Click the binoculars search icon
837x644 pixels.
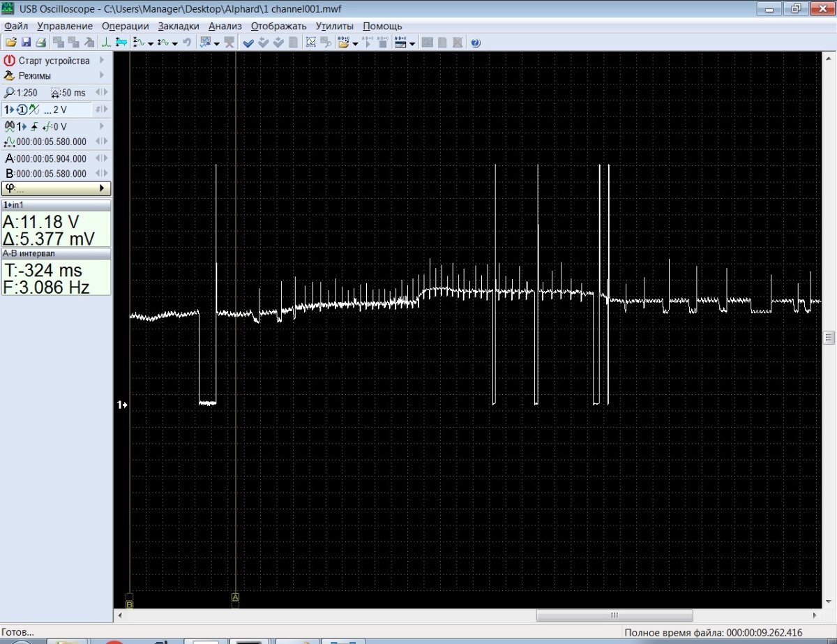[x=10, y=126]
